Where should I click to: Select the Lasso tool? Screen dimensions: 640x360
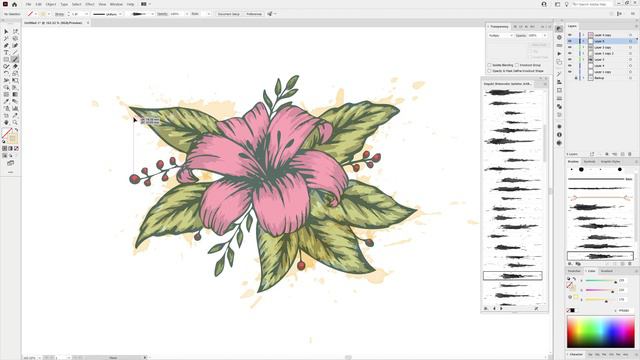[x=15, y=39]
